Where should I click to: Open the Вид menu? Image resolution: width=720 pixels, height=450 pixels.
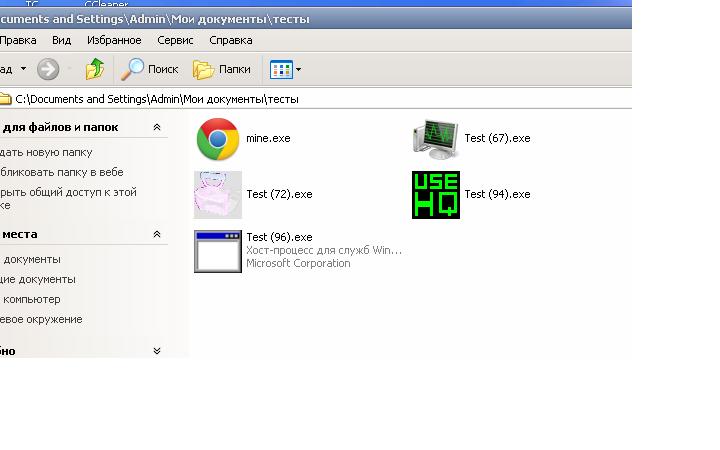tap(62, 40)
